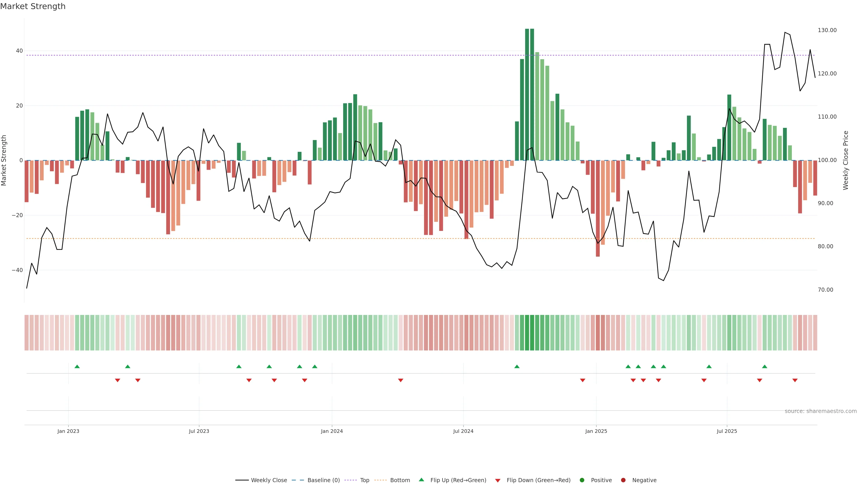
Task: Click the last green flip-up marker after Jul 2025
Action: coord(764,366)
